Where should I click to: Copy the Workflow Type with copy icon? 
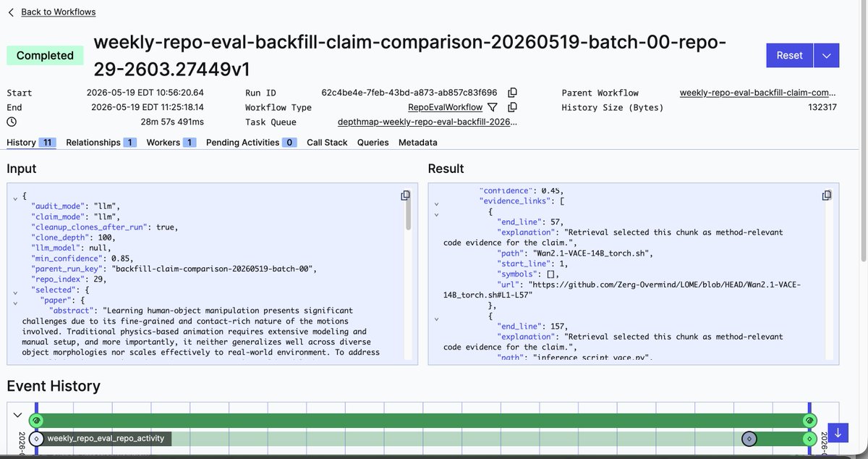click(512, 107)
